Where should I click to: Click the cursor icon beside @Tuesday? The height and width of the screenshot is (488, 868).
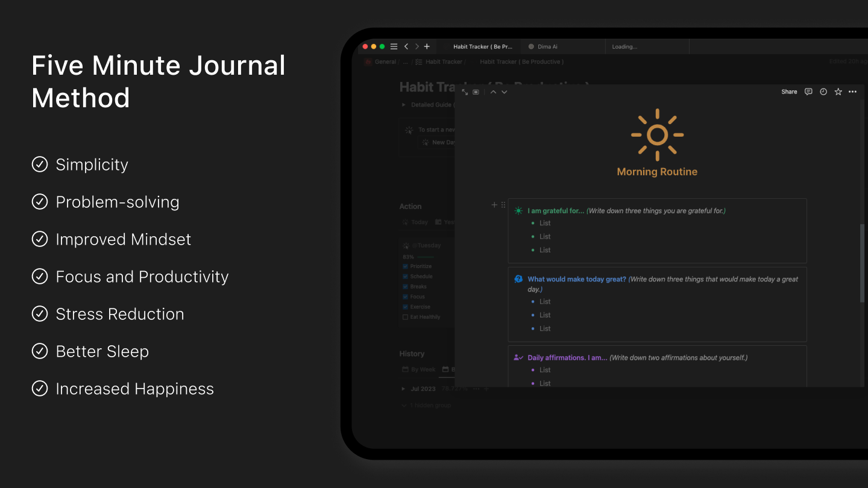click(406, 246)
